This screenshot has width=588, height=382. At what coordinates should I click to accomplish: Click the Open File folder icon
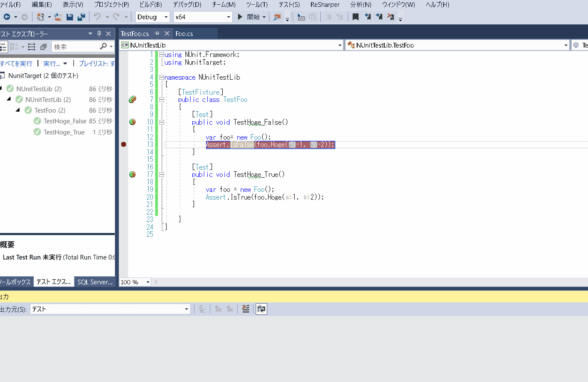(x=58, y=17)
